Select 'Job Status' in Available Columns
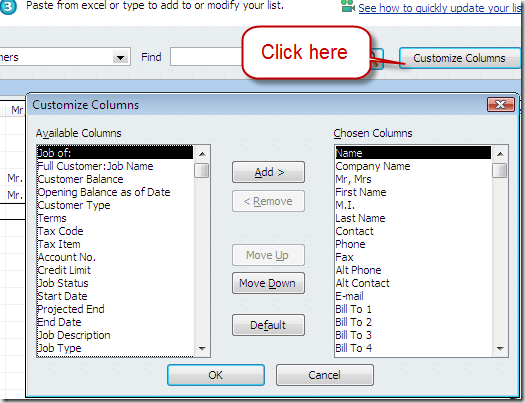Screen dimensions: 525x403 pyautogui.click(x=63, y=283)
